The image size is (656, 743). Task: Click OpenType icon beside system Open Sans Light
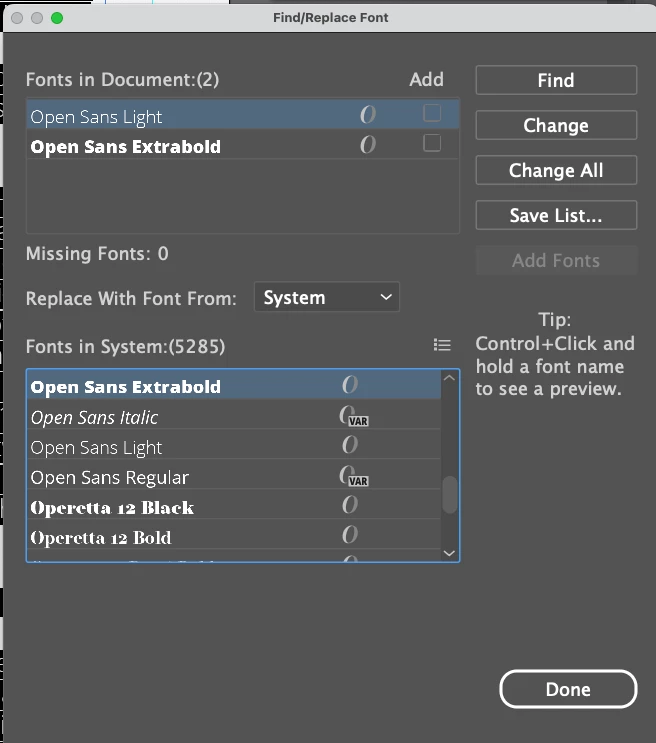pos(350,444)
